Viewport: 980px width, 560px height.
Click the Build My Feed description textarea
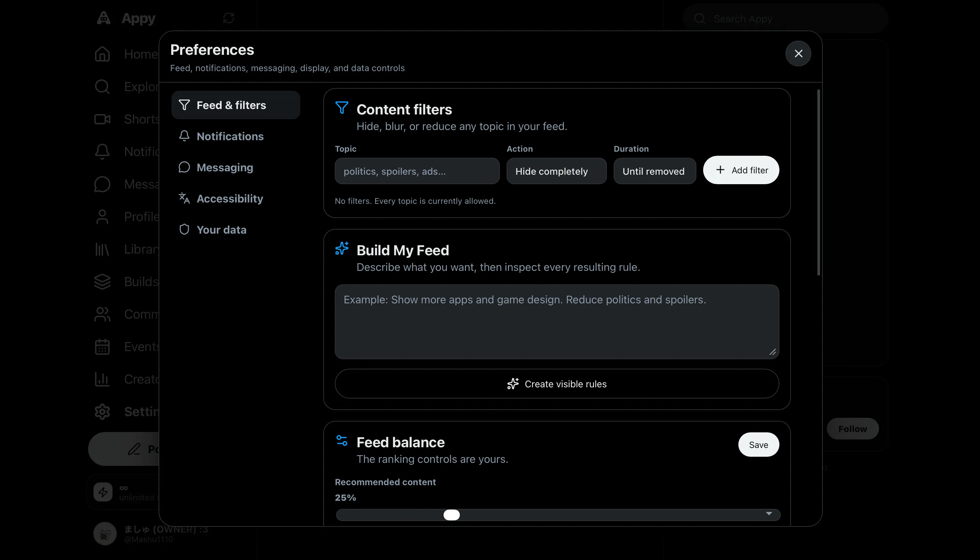557,322
